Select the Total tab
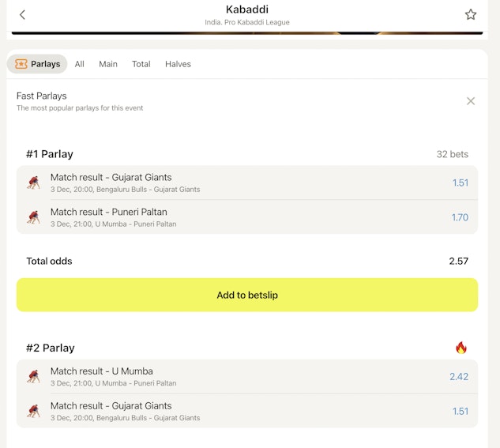The height and width of the screenshot is (448, 500). click(x=141, y=64)
